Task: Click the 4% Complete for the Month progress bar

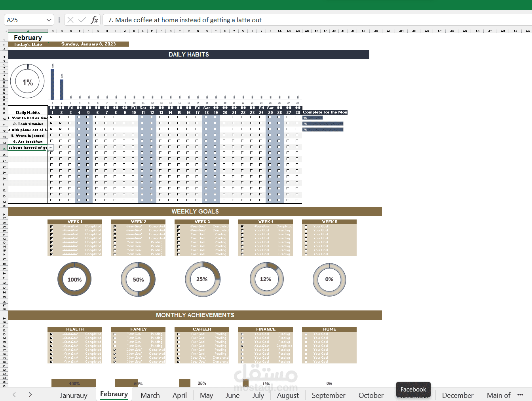Action: tap(312, 117)
